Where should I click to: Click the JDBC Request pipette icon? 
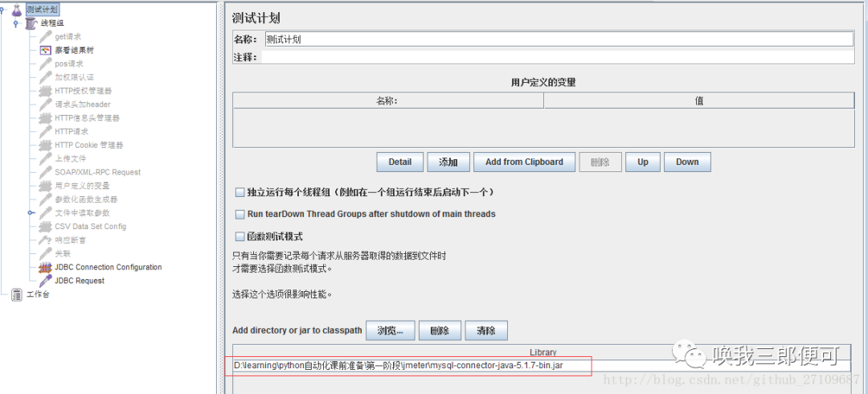point(45,281)
